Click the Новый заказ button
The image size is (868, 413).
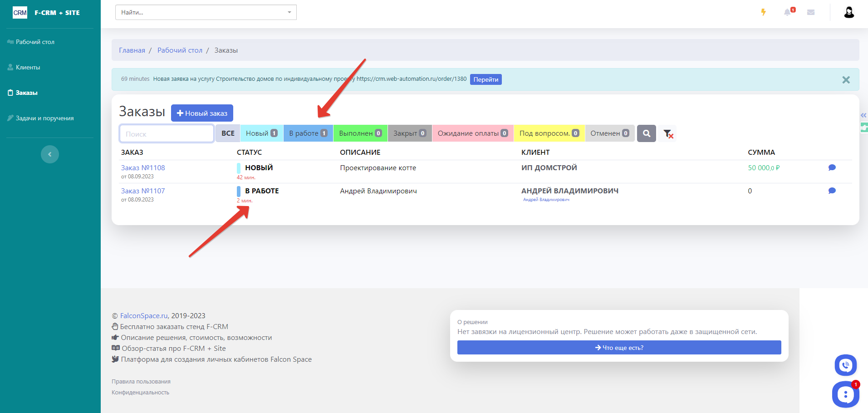click(202, 113)
